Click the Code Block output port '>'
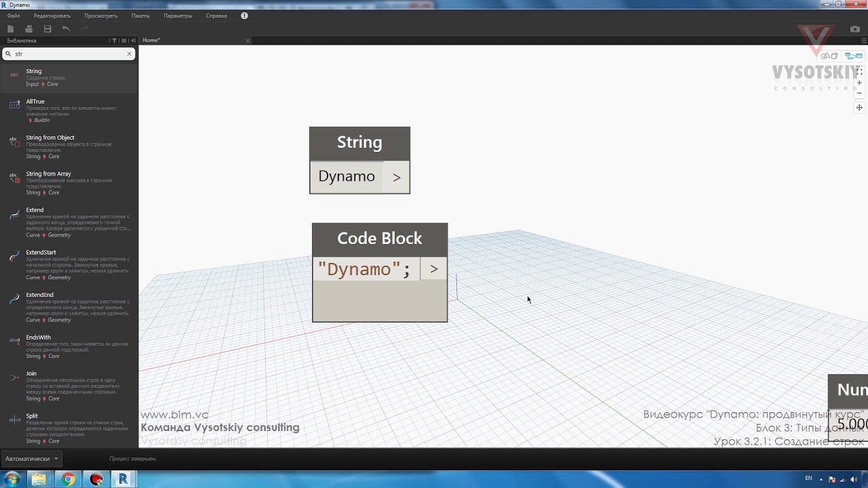 [x=434, y=269]
